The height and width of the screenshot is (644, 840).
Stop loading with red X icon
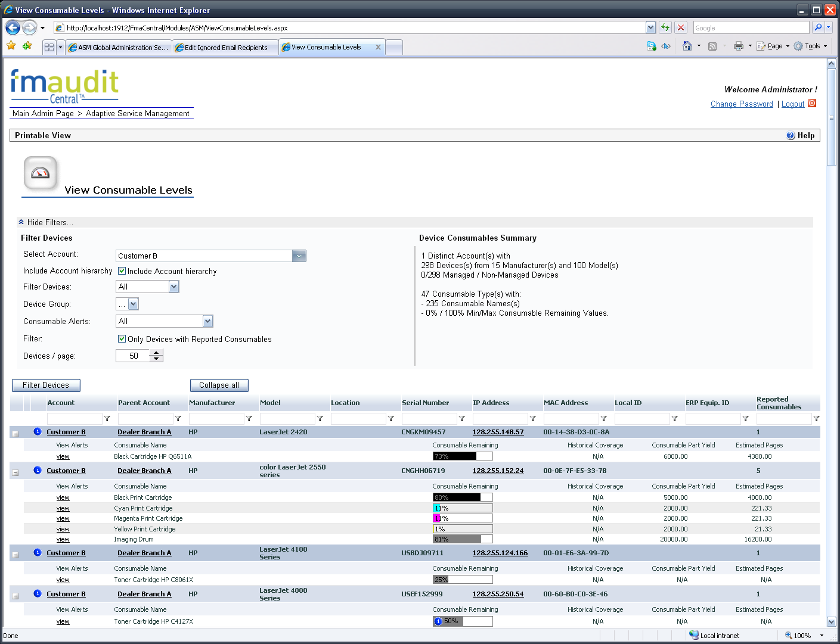click(x=681, y=27)
